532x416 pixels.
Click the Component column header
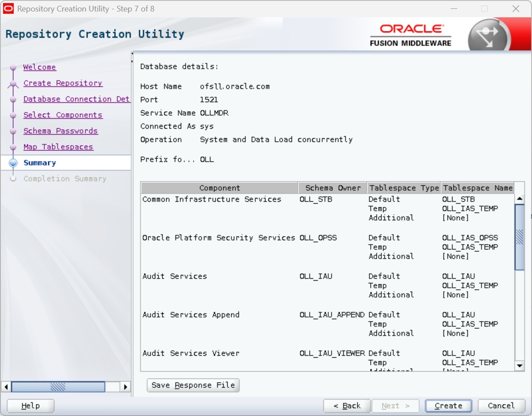[219, 188]
